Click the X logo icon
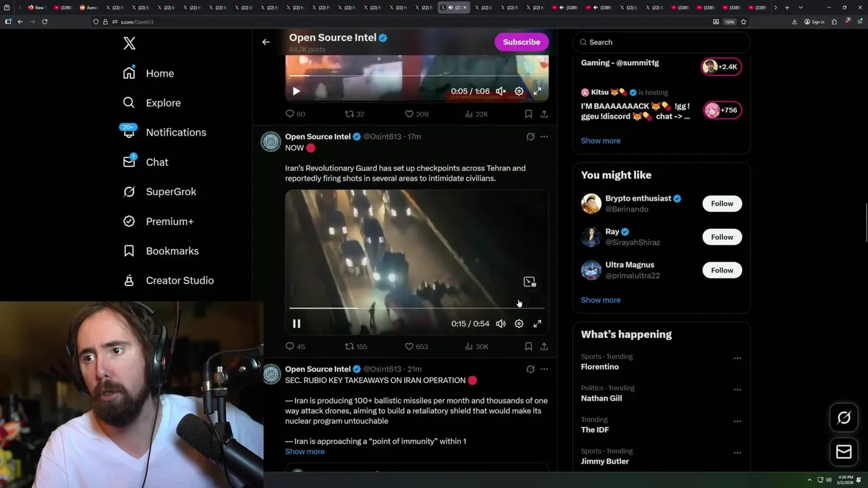 (130, 43)
